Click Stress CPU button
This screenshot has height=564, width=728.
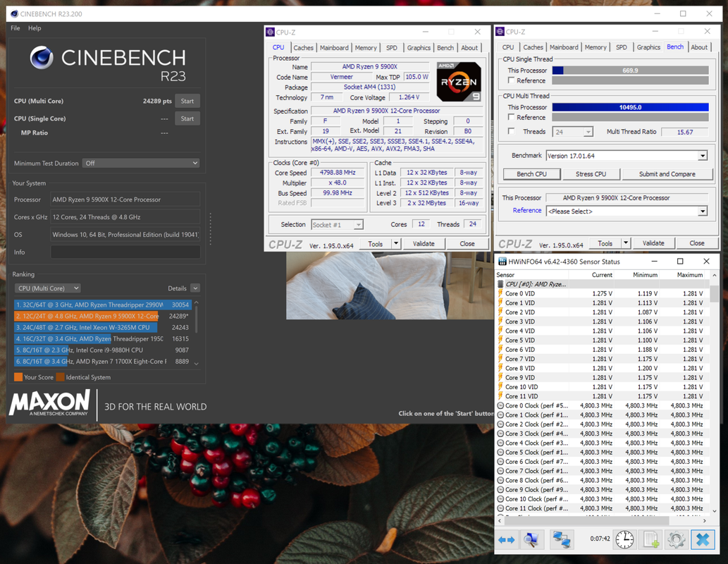tap(591, 173)
